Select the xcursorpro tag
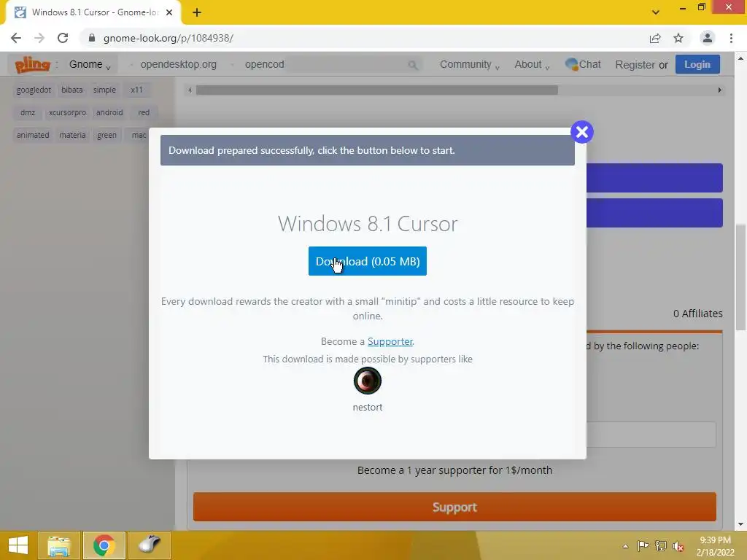The image size is (747, 560). (x=67, y=112)
